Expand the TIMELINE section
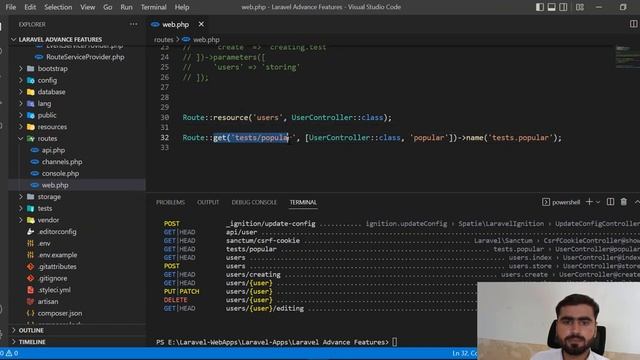Viewport: 640px width, 360px height. coord(32,342)
